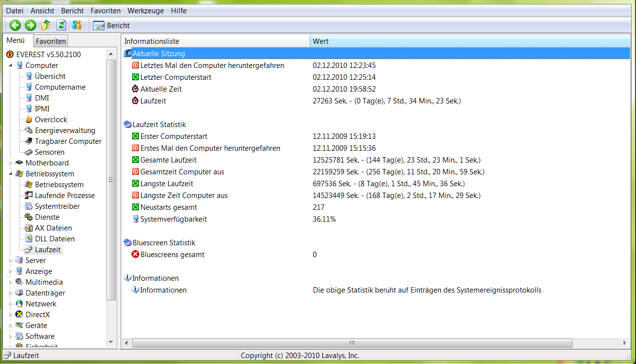Open the Favoriten menu in the menu bar
The width and height of the screenshot is (636, 364).
pyautogui.click(x=105, y=10)
